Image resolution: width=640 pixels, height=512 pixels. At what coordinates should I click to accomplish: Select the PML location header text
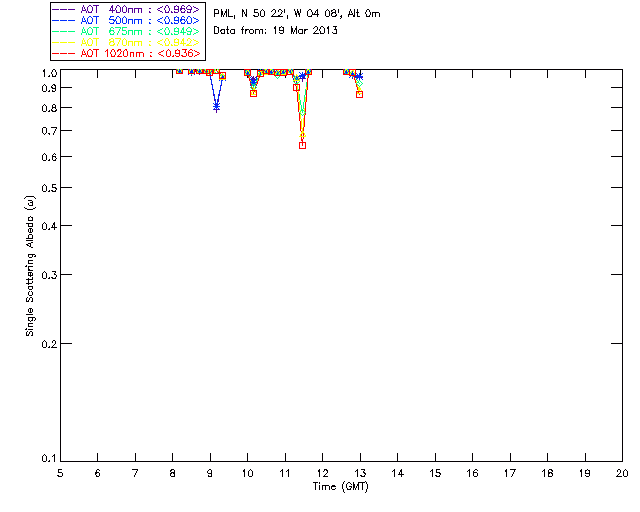click(x=297, y=13)
